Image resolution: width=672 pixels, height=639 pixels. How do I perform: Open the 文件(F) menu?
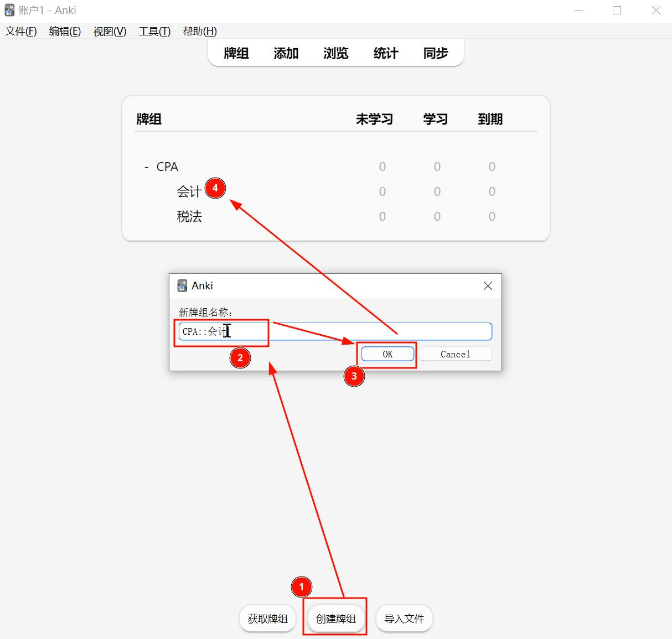click(x=21, y=32)
